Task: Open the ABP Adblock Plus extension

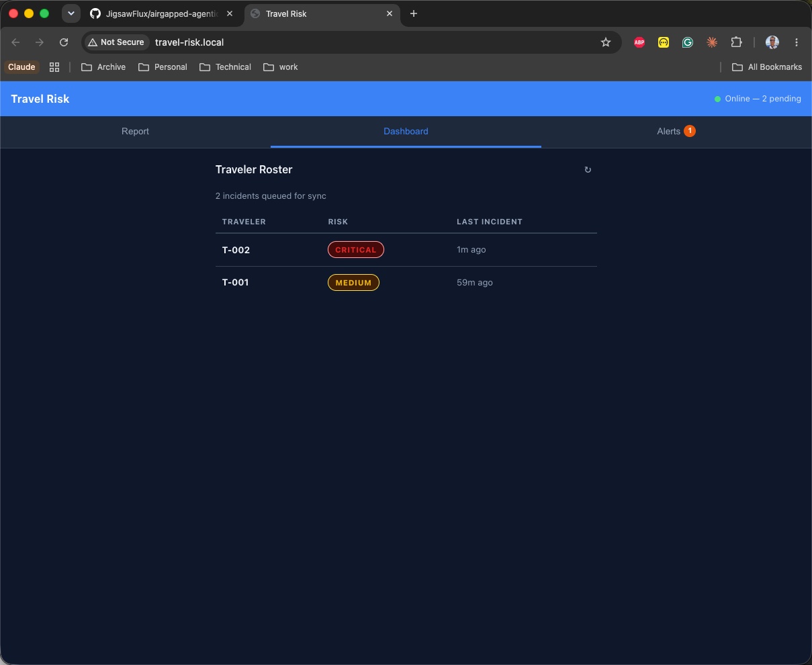Action: (x=639, y=42)
